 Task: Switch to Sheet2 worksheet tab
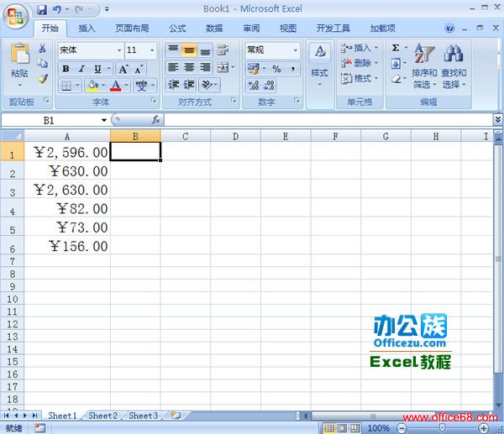tap(102, 416)
